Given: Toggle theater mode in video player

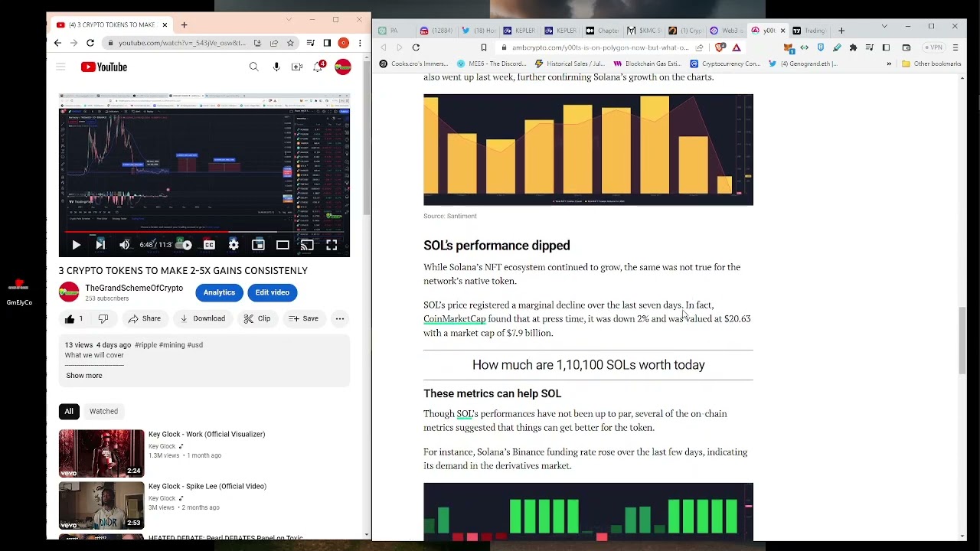Looking at the screenshot, I should (x=283, y=245).
